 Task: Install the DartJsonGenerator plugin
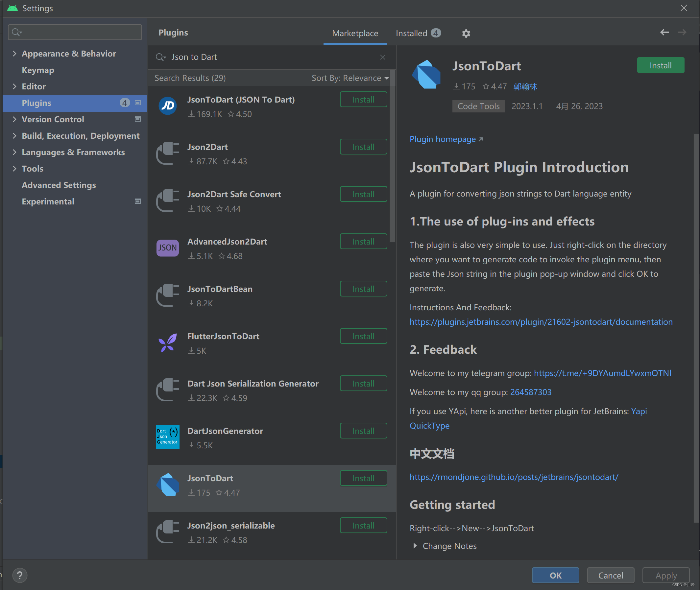(363, 431)
